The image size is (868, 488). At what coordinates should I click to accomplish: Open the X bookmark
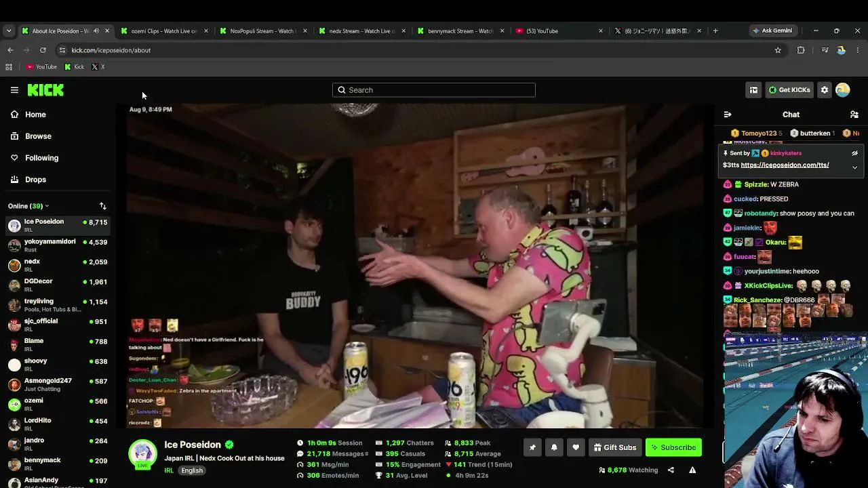coord(98,66)
